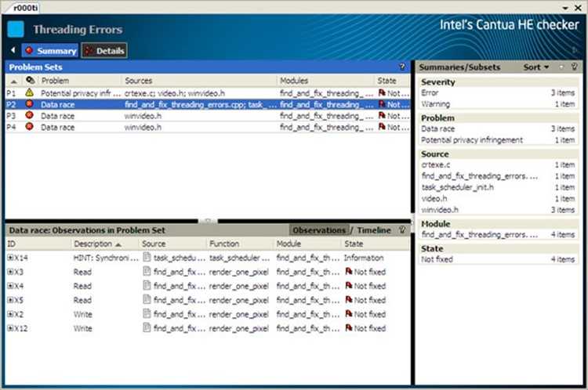Open help for Summaries/Subsets pane
Screen dimensions: 588x390
point(574,67)
